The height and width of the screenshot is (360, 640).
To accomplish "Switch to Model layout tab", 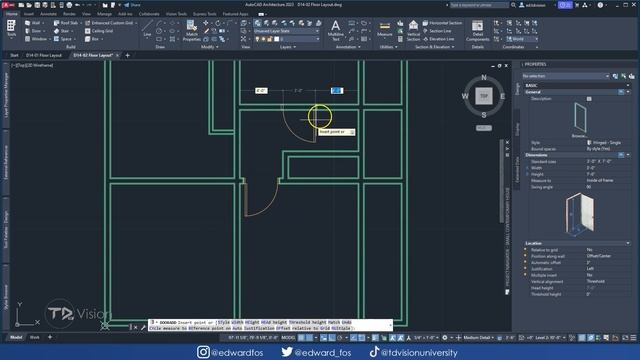I will click(x=16, y=337).
